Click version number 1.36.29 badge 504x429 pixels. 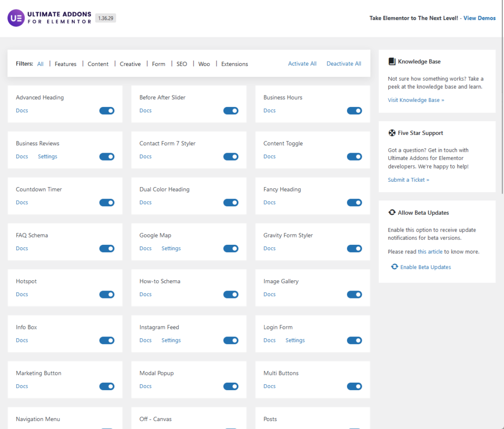point(106,18)
